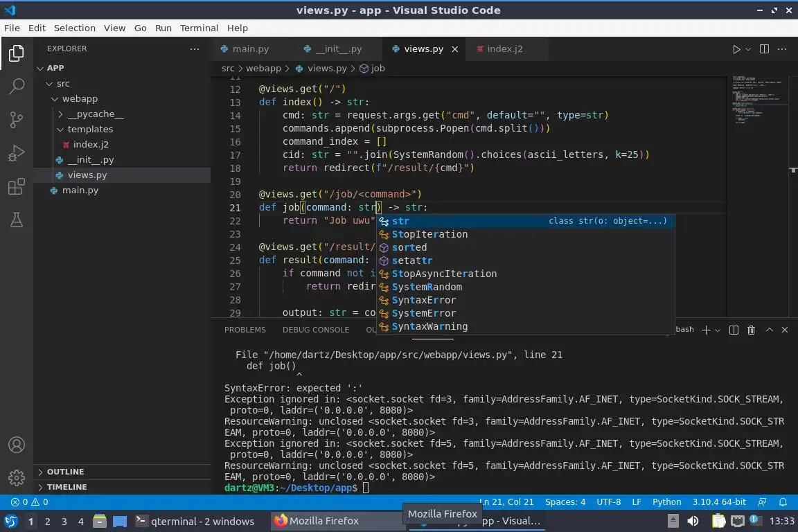This screenshot has height=532, width=798.
Task: Open the Extensions view icon
Action: pos(17,186)
